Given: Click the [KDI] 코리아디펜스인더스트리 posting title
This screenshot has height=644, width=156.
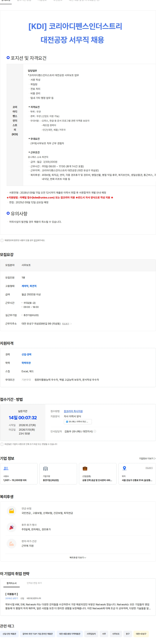Looking at the screenshot, I should [75, 26].
